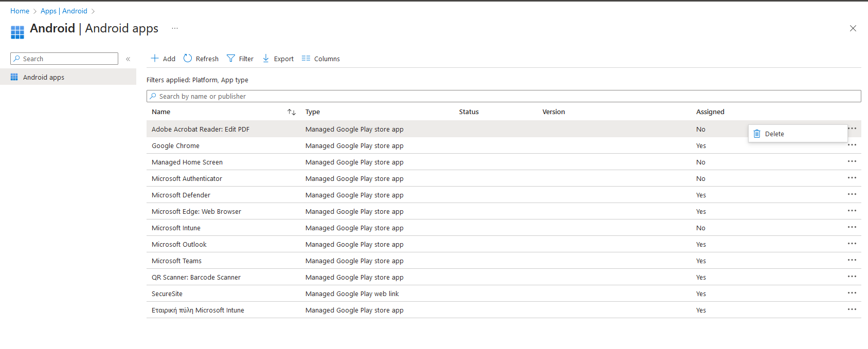The width and height of the screenshot is (868, 349).
Task: Click the Status column header
Action: pos(469,112)
